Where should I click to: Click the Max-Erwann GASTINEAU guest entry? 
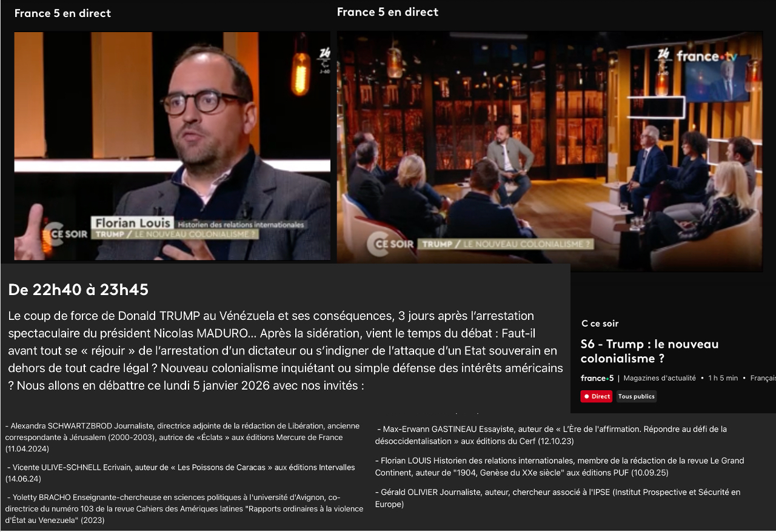550,435
